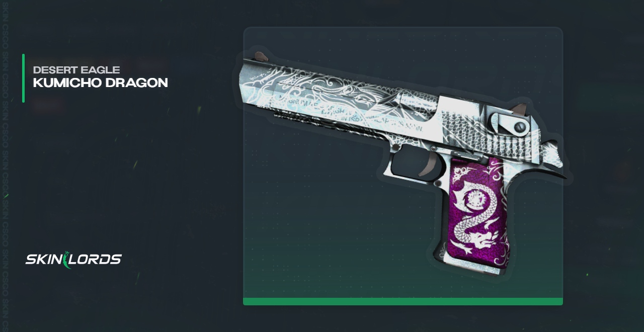Click the safety lever on the slide
Image resolution: width=644 pixels, height=332 pixels.
tap(509, 124)
